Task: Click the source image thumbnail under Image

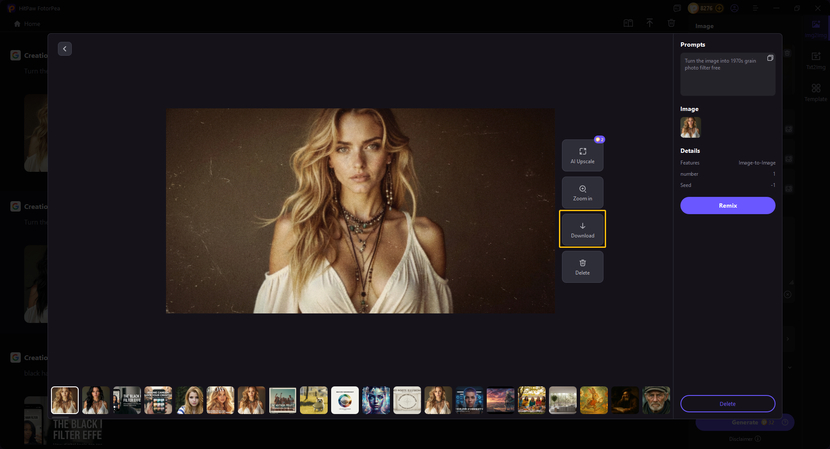Action: 690,127
